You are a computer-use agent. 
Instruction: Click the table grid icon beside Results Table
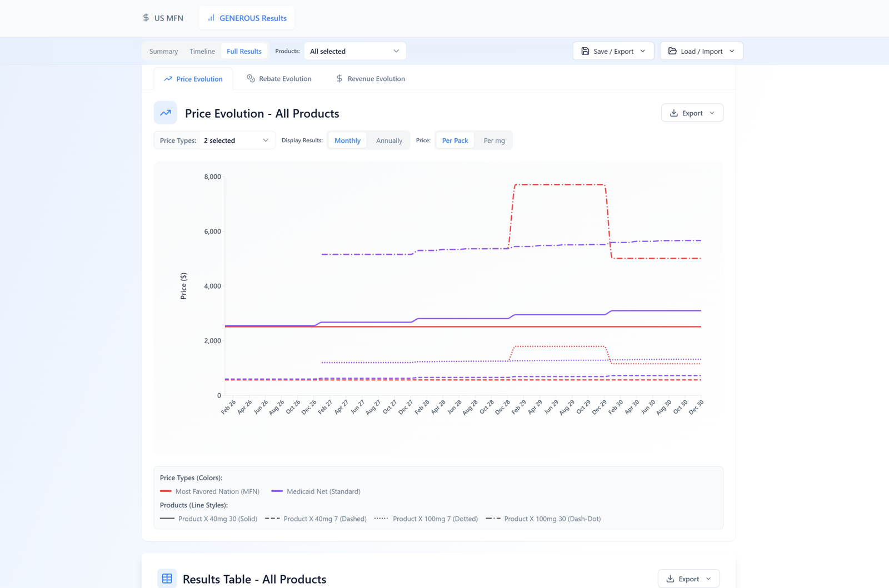pyautogui.click(x=167, y=579)
